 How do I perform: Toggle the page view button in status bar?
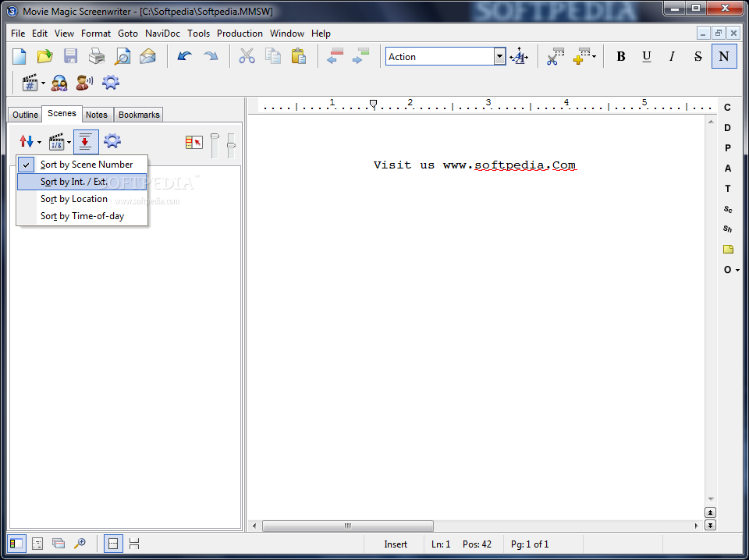point(112,544)
